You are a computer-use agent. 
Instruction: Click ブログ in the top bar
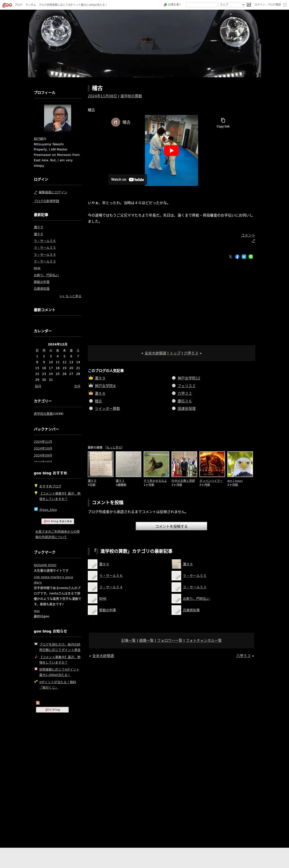(18, 5)
